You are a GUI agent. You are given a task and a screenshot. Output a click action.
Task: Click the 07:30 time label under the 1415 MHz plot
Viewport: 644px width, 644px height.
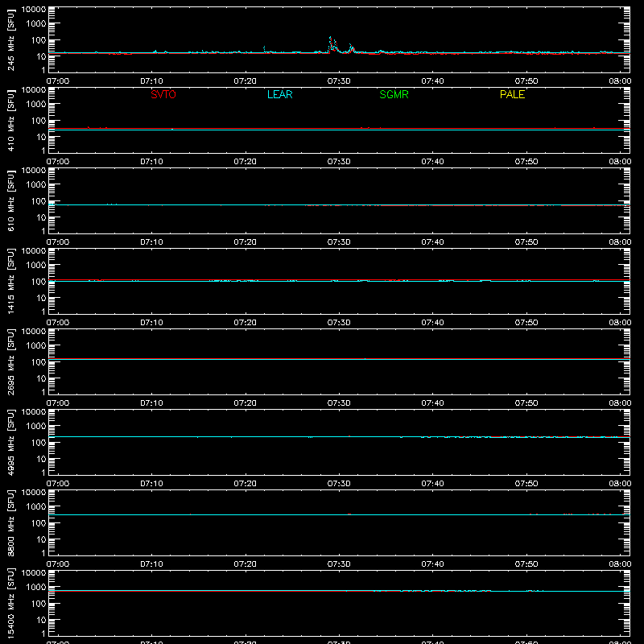[339, 323]
